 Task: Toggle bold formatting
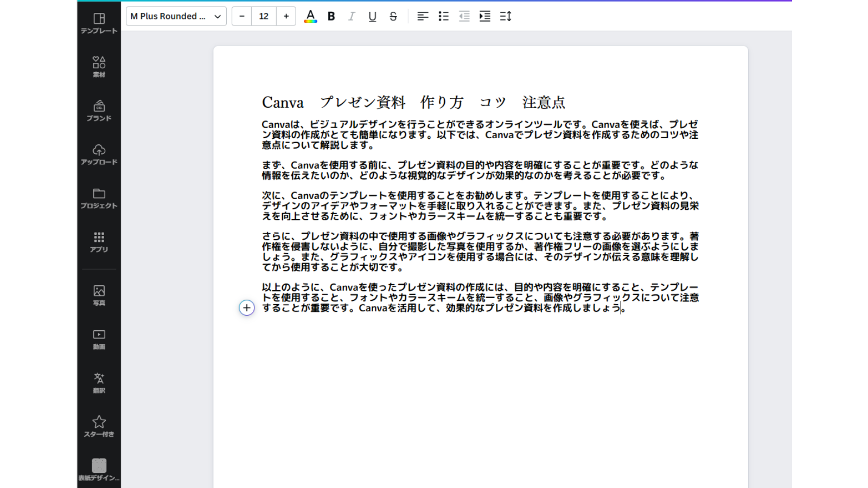(x=331, y=16)
